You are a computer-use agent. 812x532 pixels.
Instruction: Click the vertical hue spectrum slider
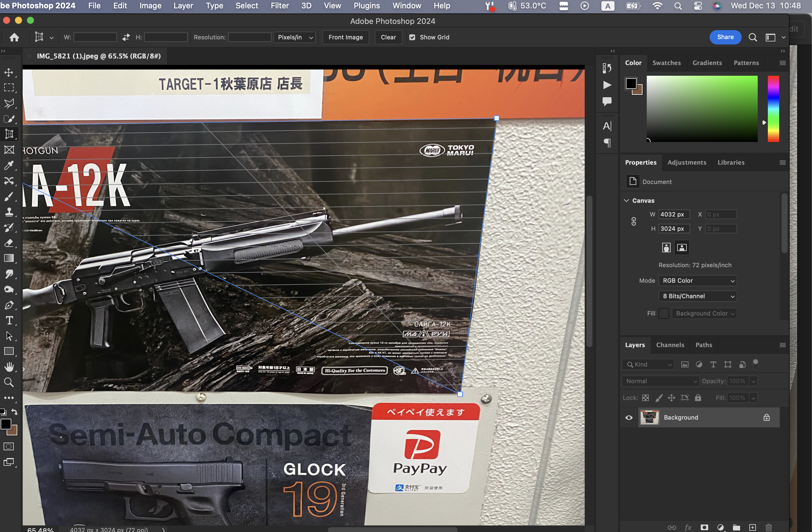coord(773,109)
